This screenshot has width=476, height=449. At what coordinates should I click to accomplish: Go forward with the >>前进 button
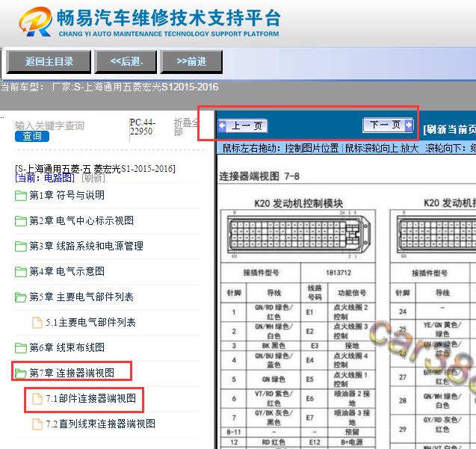point(191,62)
